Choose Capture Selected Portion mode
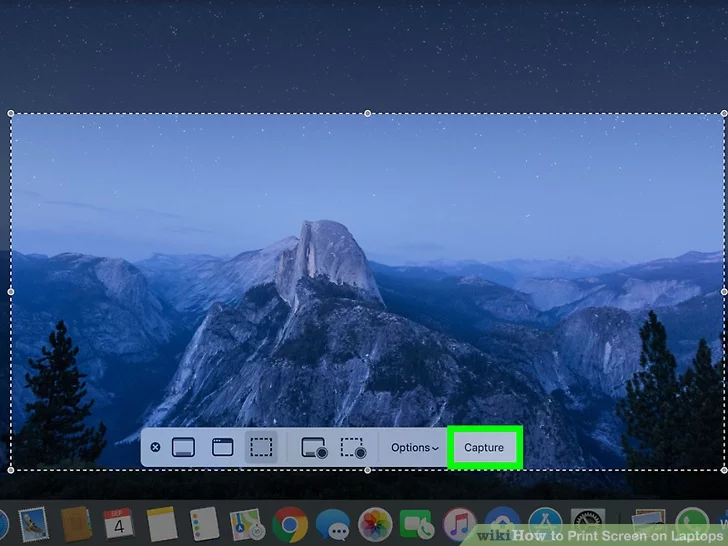 (x=261, y=448)
